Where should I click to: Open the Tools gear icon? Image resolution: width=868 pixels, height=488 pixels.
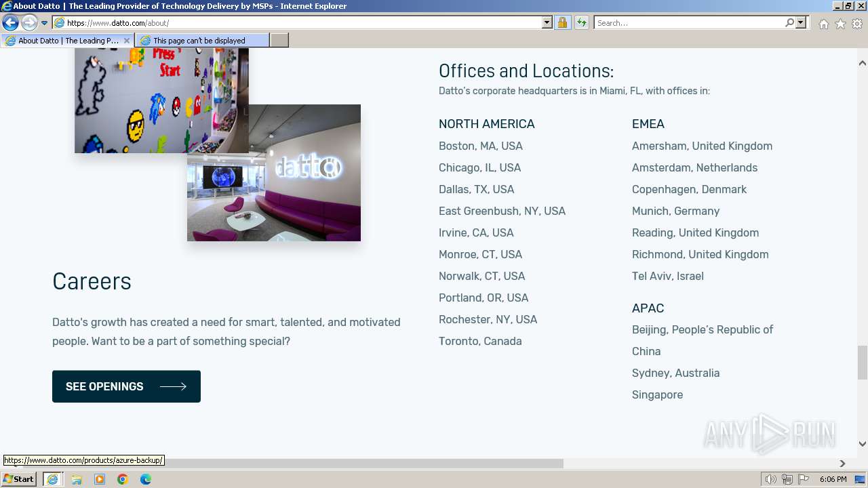click(857, 24)
